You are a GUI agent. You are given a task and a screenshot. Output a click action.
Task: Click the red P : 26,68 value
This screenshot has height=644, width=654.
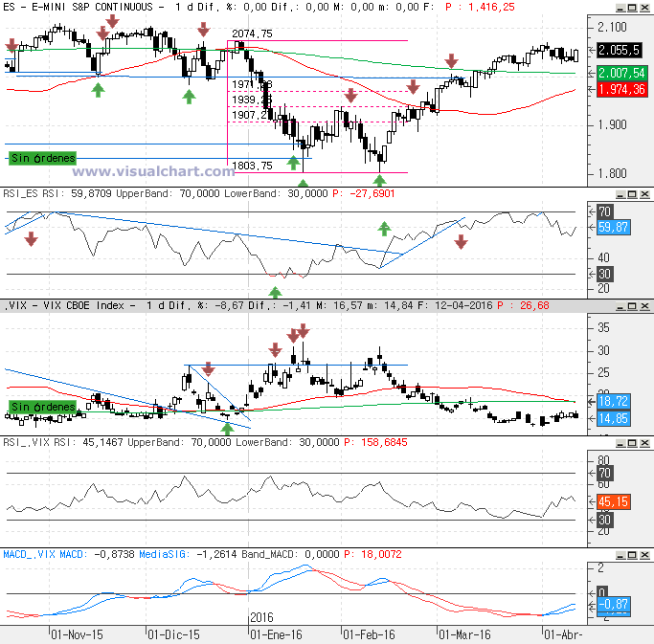[523, 305]
